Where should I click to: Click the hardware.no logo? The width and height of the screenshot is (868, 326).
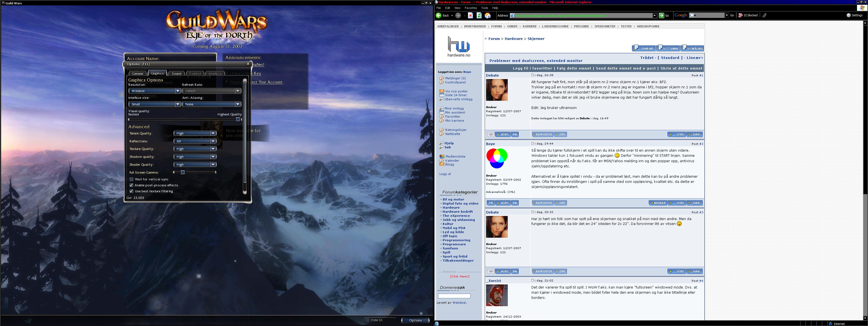pyautogui.click(x=459, y=46)
